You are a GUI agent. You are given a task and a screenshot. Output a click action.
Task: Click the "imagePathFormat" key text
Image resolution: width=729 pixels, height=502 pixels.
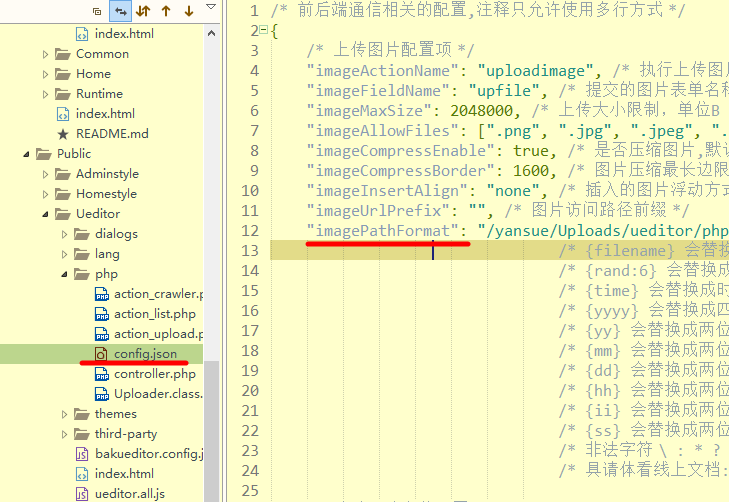point(383,231)
